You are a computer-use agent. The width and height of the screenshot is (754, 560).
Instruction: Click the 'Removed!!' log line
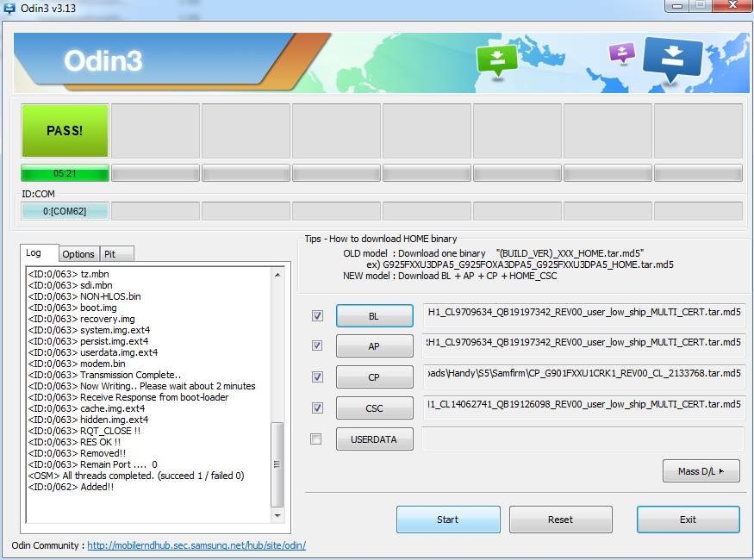coord(77,453)
